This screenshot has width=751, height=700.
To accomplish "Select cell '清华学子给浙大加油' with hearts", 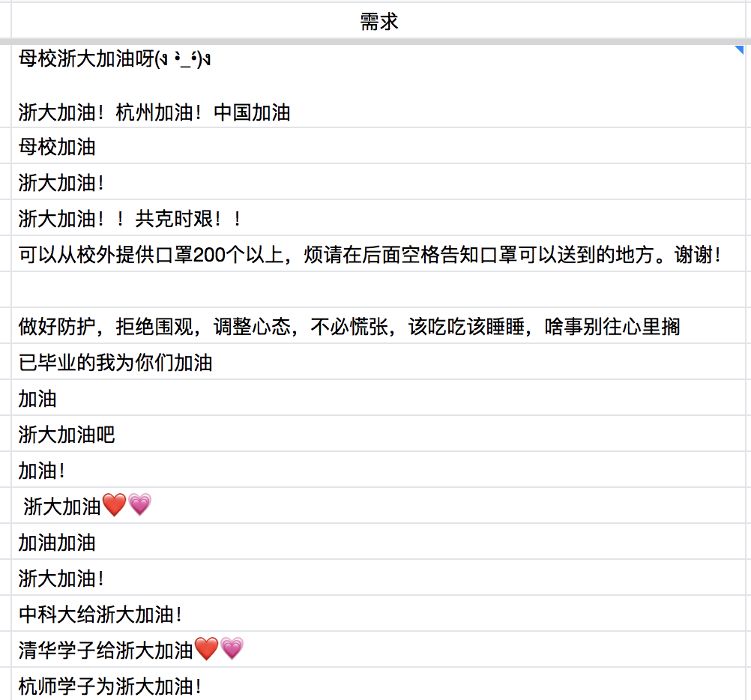I will (x=378, y=650).
